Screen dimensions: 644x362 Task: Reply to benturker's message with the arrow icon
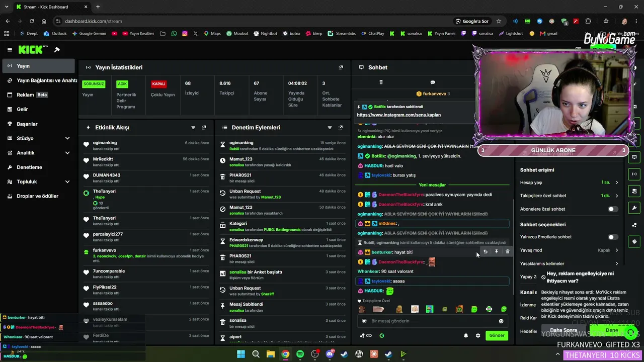[x=486, y=252]
